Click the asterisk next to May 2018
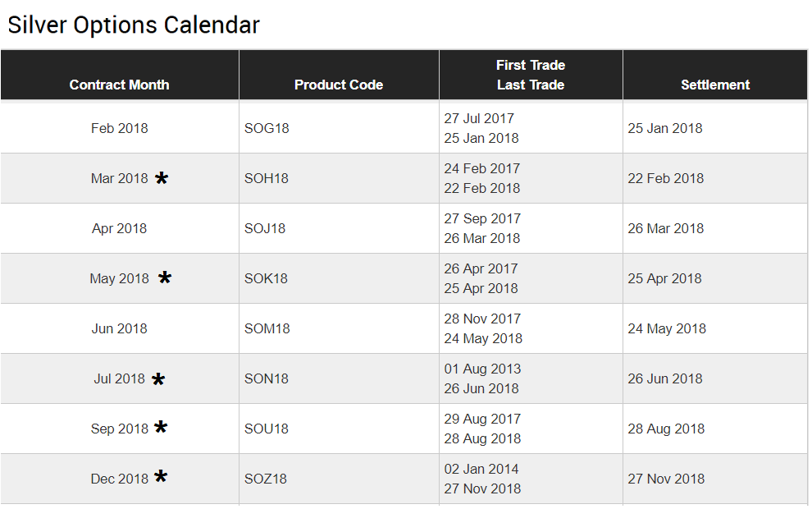Viewport: 812px width, 509px height. (165, 278)
